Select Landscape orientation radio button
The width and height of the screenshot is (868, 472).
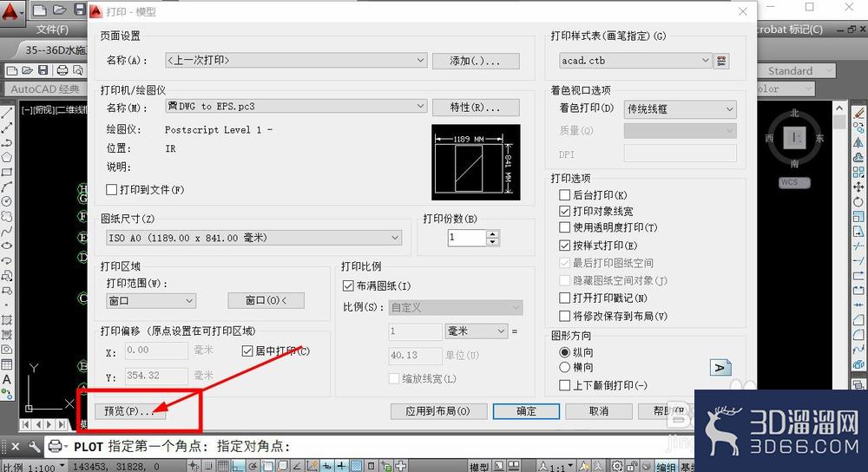click(565, 367)
